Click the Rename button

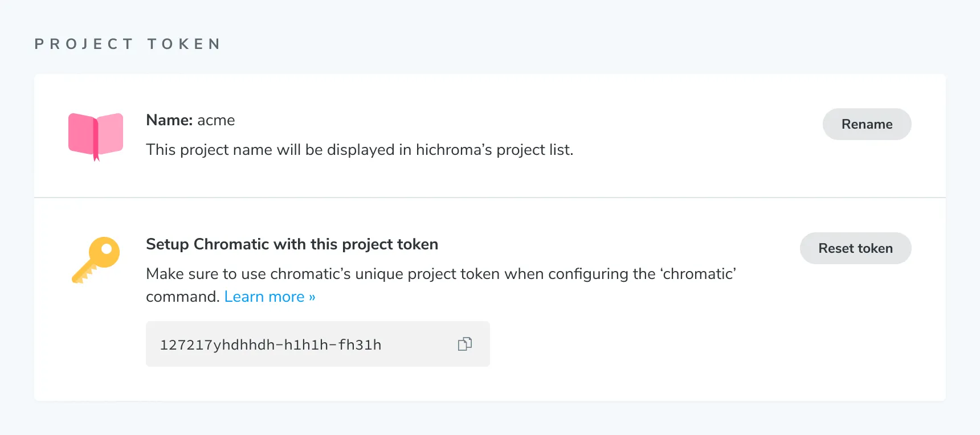(x=867, y=124)
